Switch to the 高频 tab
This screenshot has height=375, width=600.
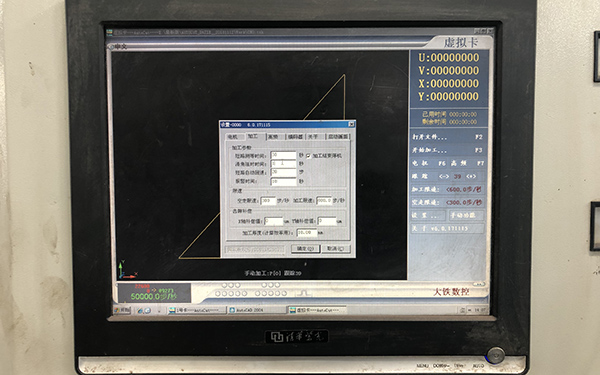273,137
